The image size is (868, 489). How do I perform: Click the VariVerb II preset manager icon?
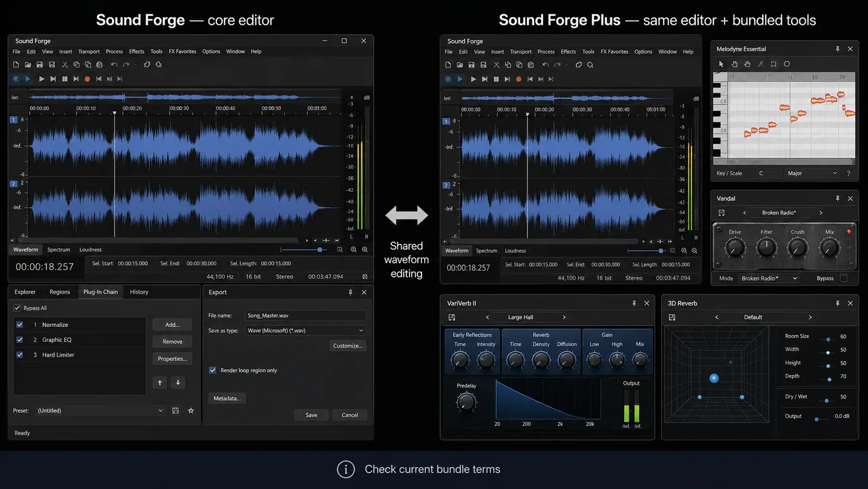(x=452, y=318)
